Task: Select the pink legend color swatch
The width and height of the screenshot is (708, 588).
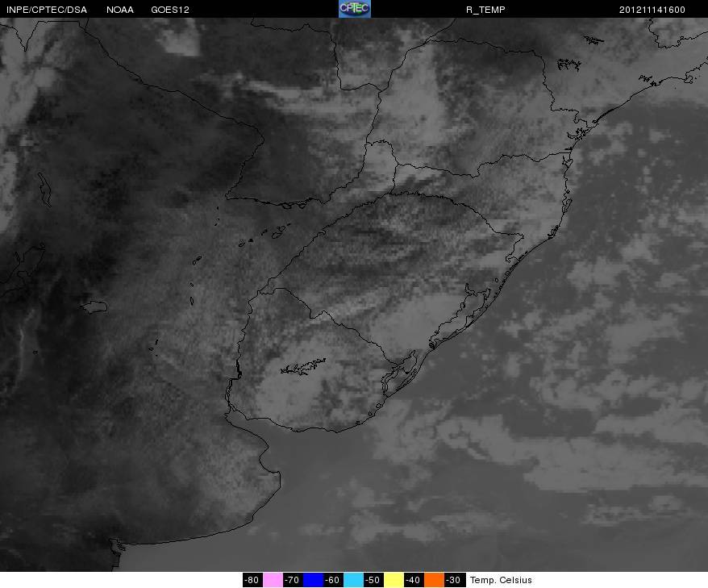Action: (x=273, y=580)
